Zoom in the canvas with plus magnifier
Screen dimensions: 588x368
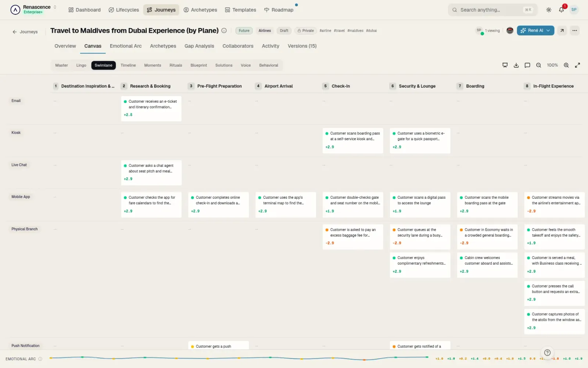click(566, 65)
